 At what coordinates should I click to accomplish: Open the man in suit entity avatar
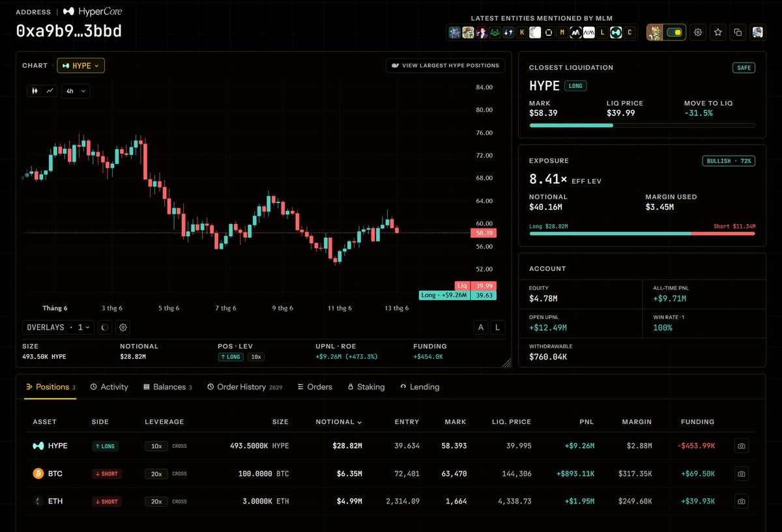tap(482, 32)
